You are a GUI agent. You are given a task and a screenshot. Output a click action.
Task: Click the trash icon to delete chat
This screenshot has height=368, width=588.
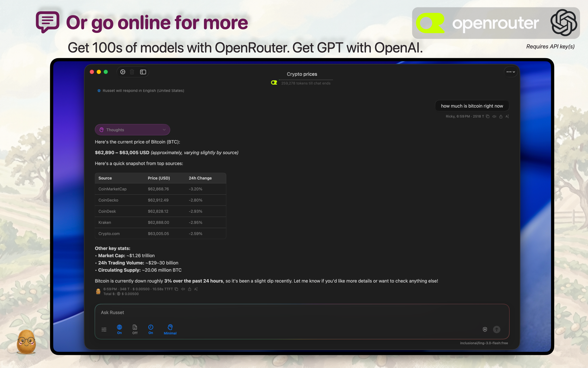132,72
